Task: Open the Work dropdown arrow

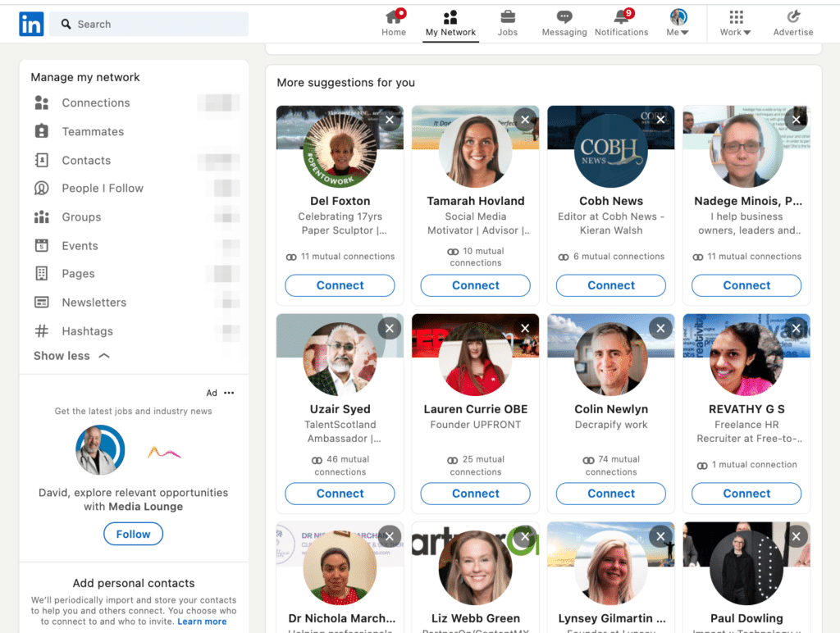Action: click(x=748, y=33)
